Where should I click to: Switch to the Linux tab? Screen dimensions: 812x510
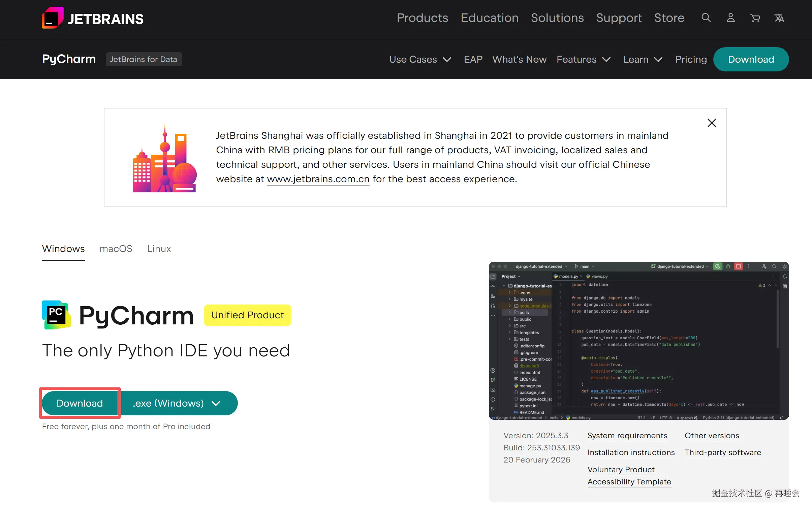coord(159,249)
